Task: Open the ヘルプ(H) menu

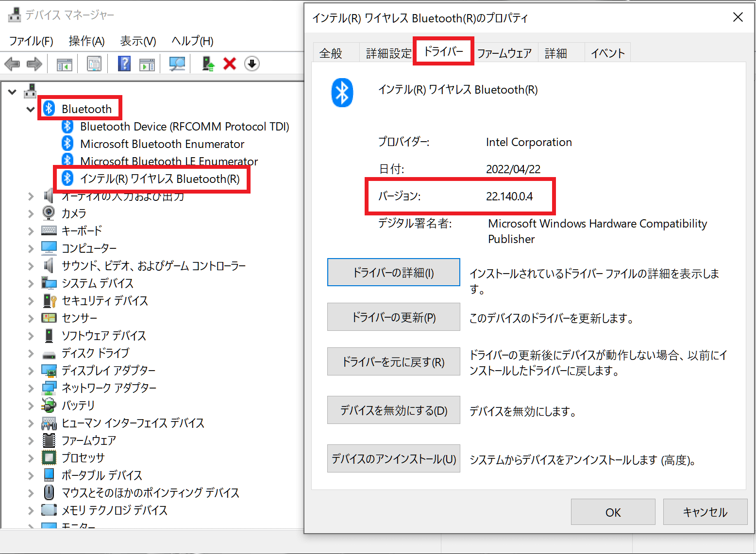Action: point(193,41)
